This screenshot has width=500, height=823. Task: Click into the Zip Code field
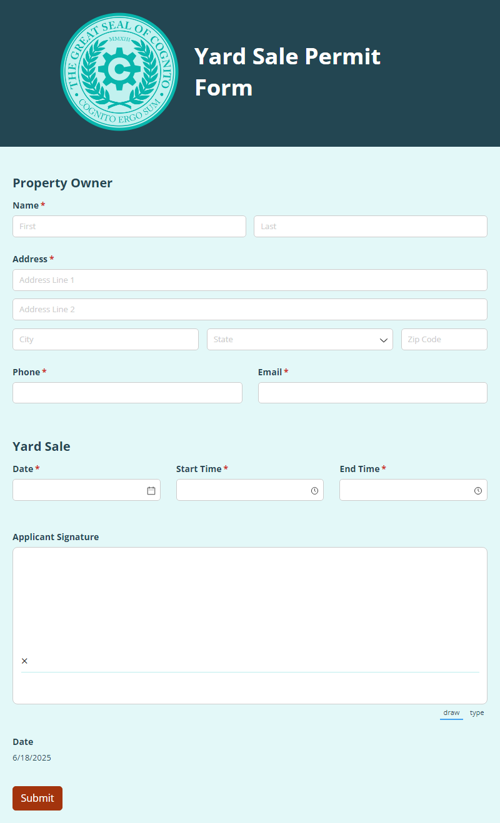point(444,340)
